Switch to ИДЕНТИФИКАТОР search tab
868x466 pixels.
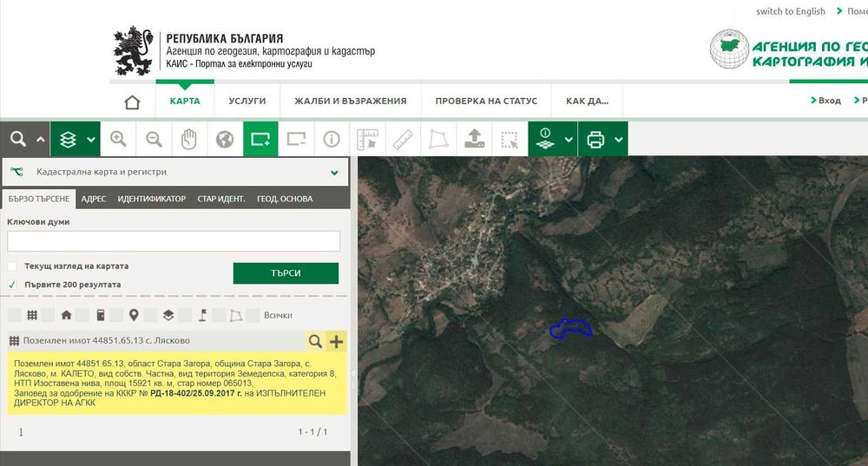click(152, 199)
